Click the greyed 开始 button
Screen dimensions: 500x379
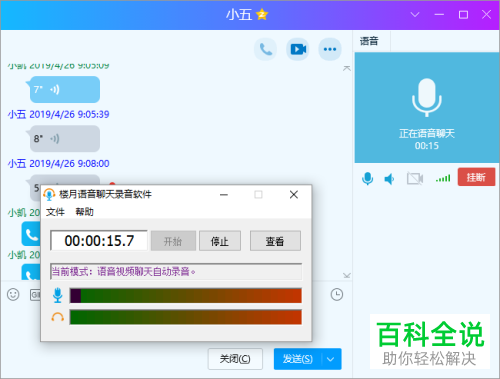click(173, 241)
